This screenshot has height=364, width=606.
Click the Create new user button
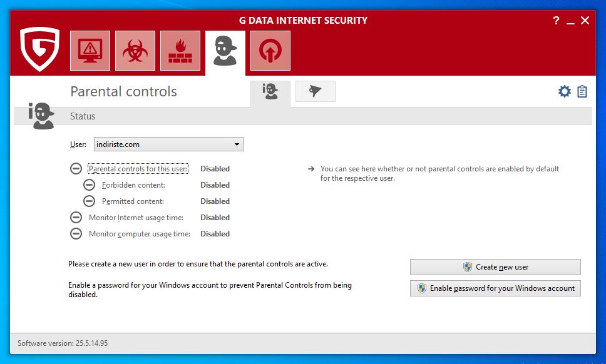(x=495, y=266)
